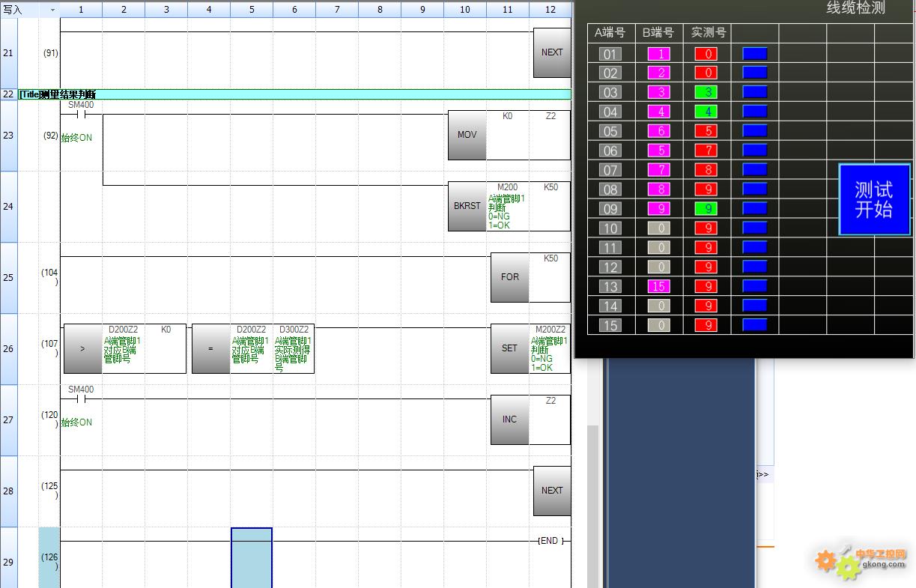Select the greater-than comparison block
This screenshot has height=588, width=916.
82,348
